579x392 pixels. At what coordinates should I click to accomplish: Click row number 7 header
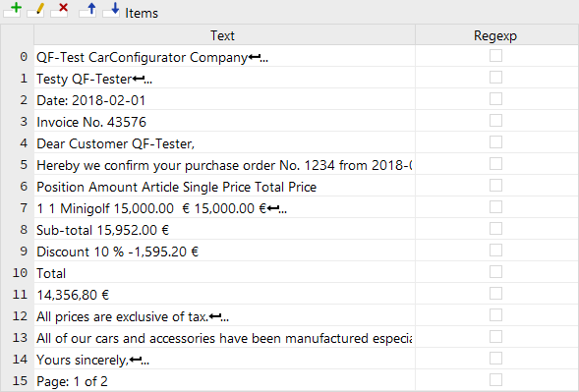click(x=18, y=208)
